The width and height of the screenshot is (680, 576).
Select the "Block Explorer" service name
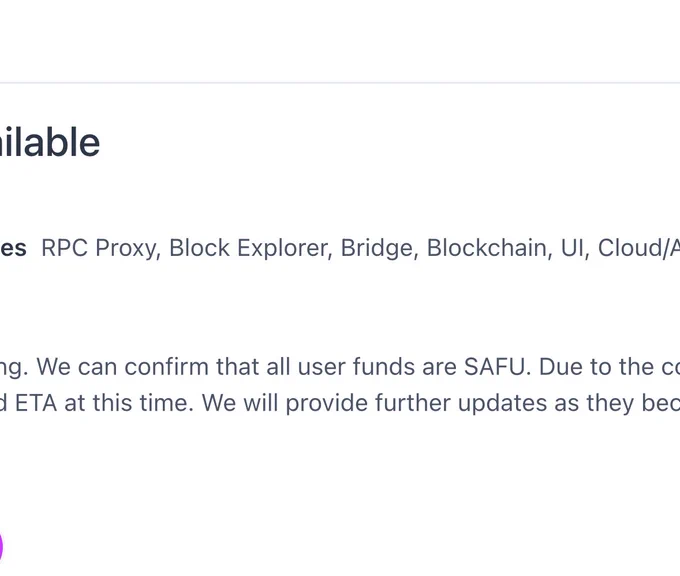[x=251, y=249]
